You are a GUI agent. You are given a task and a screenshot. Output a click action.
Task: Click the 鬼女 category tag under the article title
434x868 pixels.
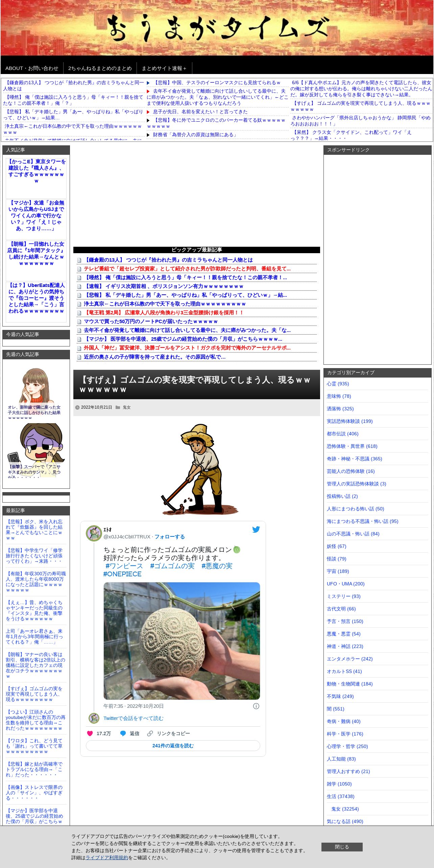tap(126, 407)
